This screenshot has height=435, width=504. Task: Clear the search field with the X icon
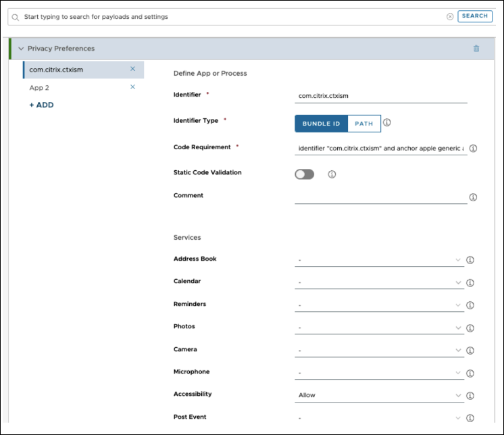point(450,16)
